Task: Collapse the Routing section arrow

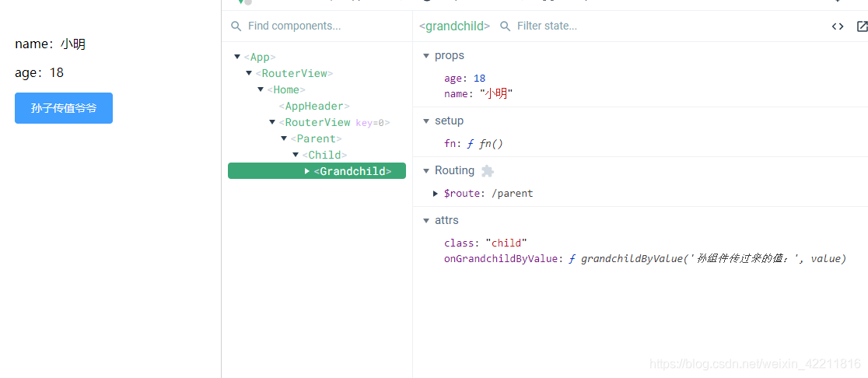Action: [x=425, y=170]
